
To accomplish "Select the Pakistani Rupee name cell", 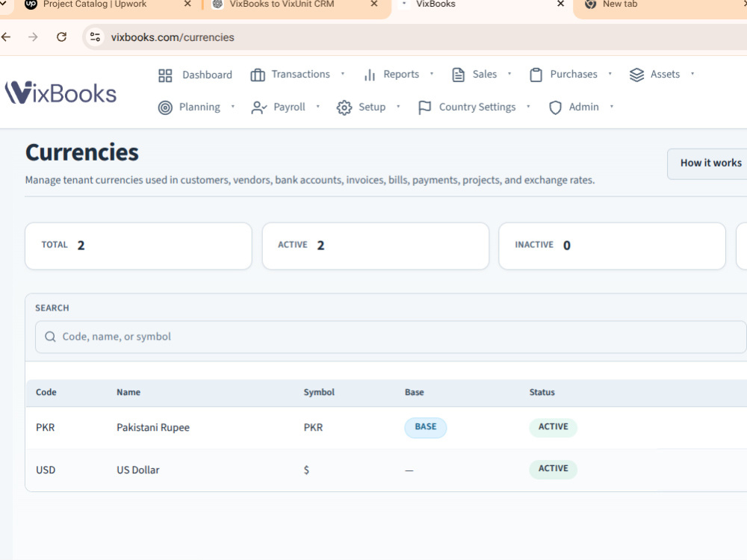I will click(x=153, y=428).
